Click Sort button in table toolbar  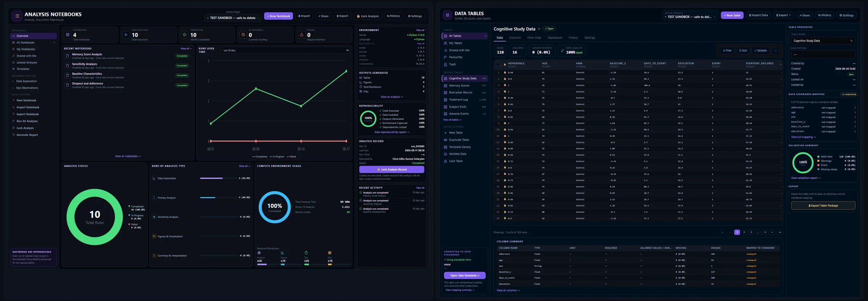point(743,51)
